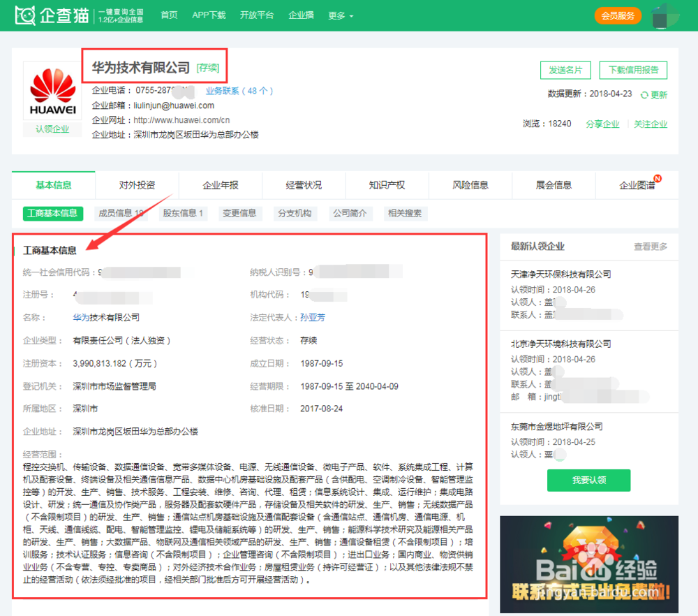Go to 开放平台 nav link
This screenshot has height=616, width=698.
click(x=257, y=15)
